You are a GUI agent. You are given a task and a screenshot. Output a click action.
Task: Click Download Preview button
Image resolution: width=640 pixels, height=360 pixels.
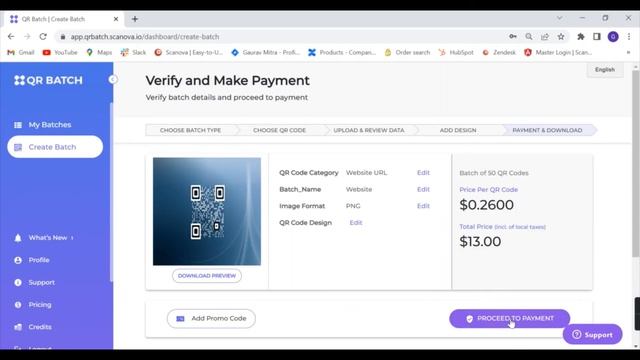[x=207, y=276]
